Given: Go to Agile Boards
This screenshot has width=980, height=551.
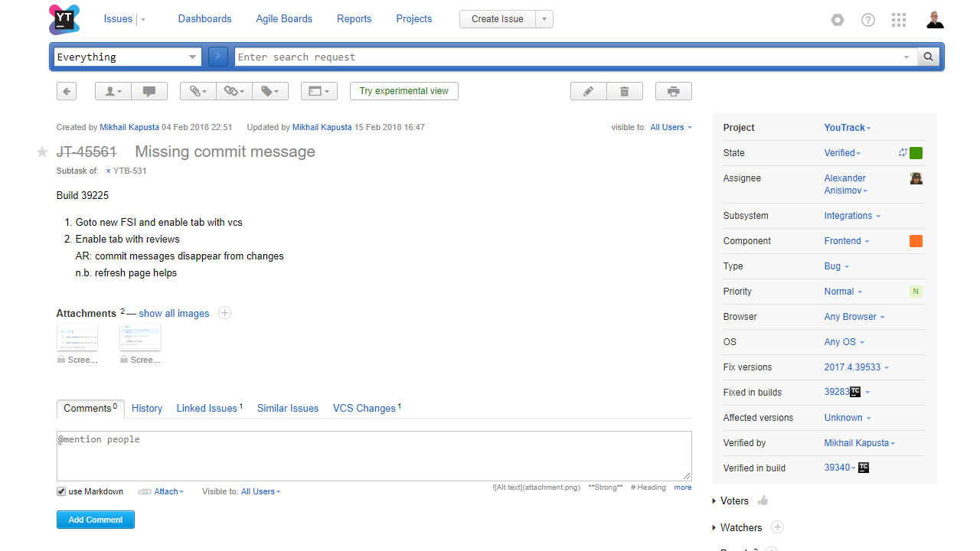Looking at the screenshot, I should (x=284, y=19).
